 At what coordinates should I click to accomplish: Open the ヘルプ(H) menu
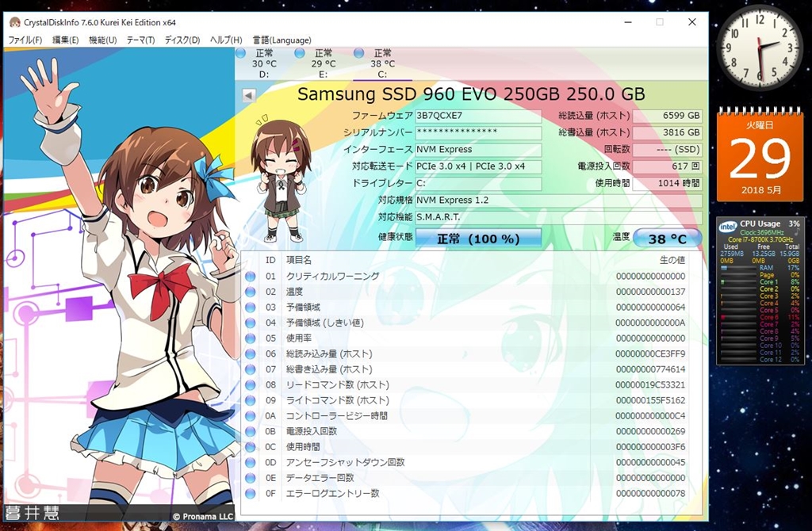pyautogui.click(x=226, y=40)
